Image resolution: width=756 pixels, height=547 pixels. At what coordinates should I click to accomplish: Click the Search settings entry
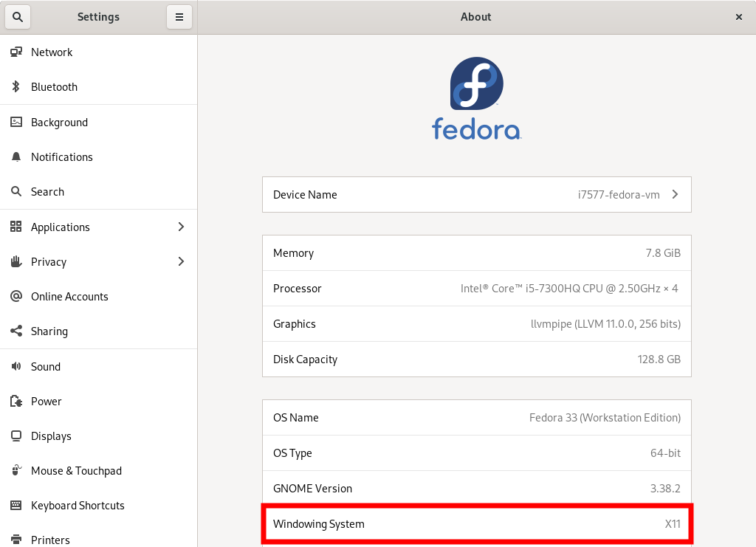47,192
